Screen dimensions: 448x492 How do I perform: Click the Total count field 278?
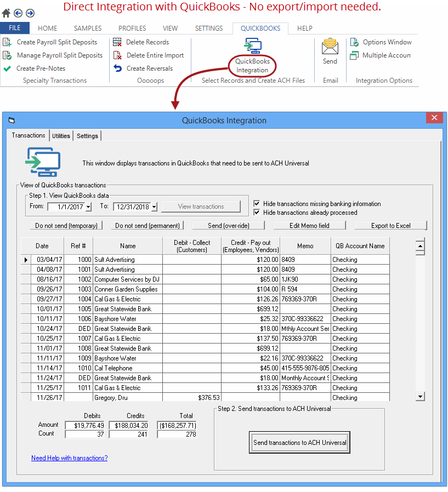pos(177,434)
